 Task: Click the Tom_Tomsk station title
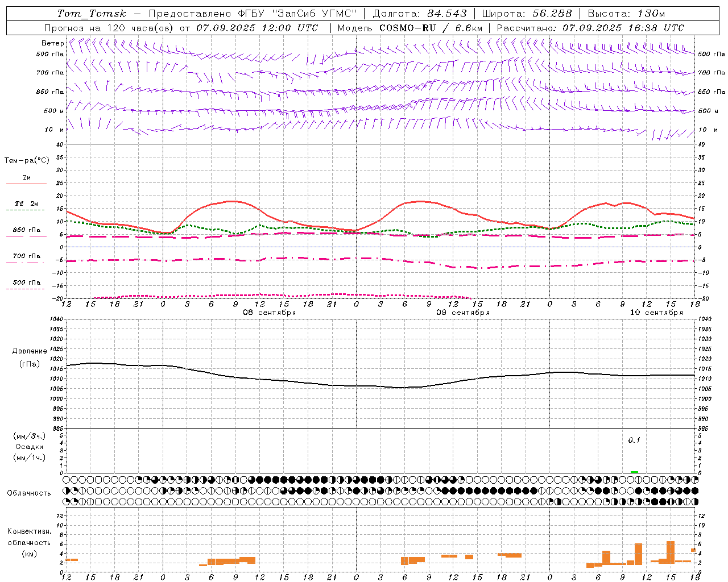coord(92,14)
